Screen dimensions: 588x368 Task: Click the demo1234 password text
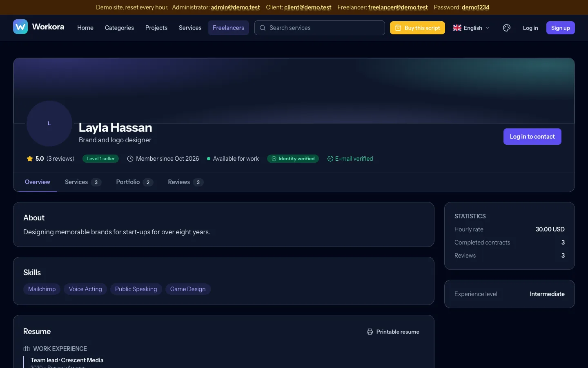point(475,7)
